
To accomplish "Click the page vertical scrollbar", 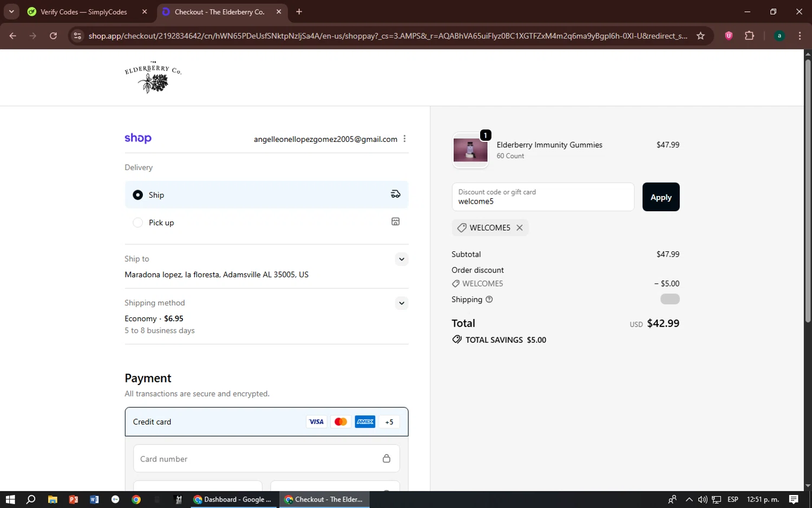I will pos(808,191).
